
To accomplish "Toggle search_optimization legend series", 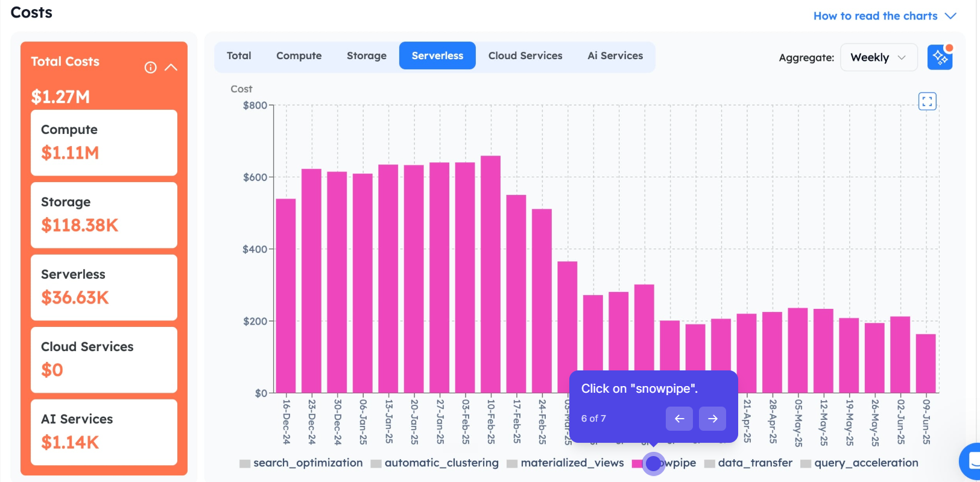I will pyautogui.click(x=301, y=463).
